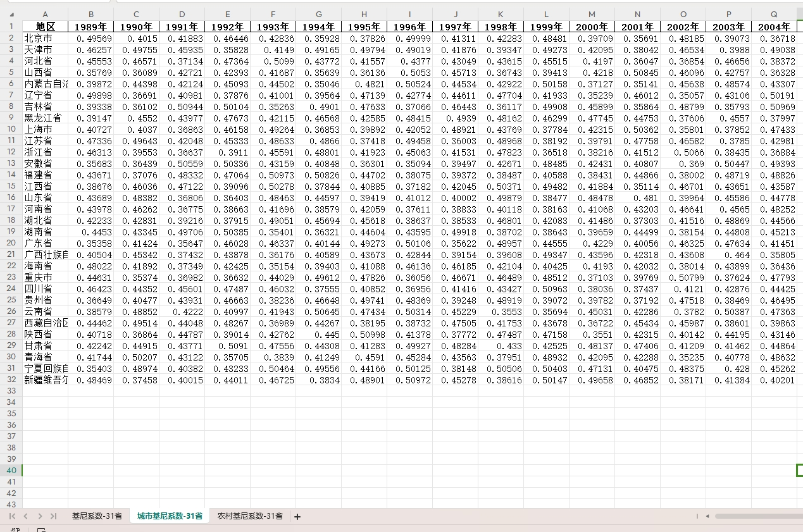Select column G header

pyautogui.click(x=319, y=15)
